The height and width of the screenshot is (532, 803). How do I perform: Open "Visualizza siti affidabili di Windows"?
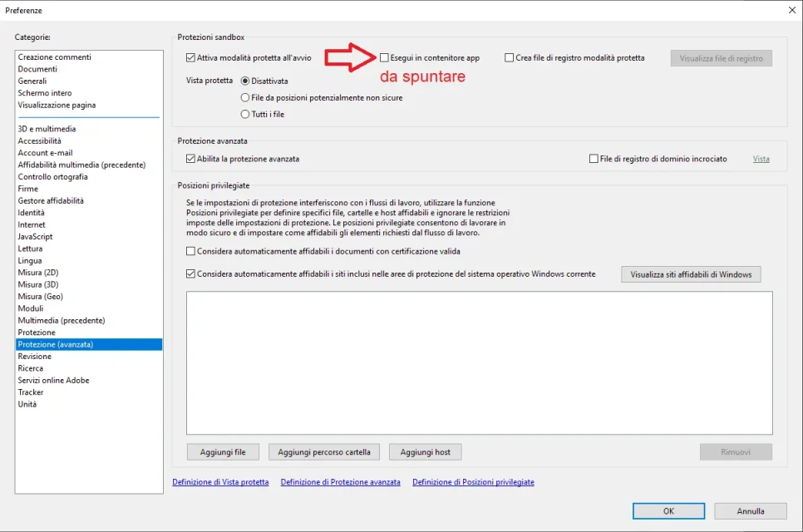[691, 273]
